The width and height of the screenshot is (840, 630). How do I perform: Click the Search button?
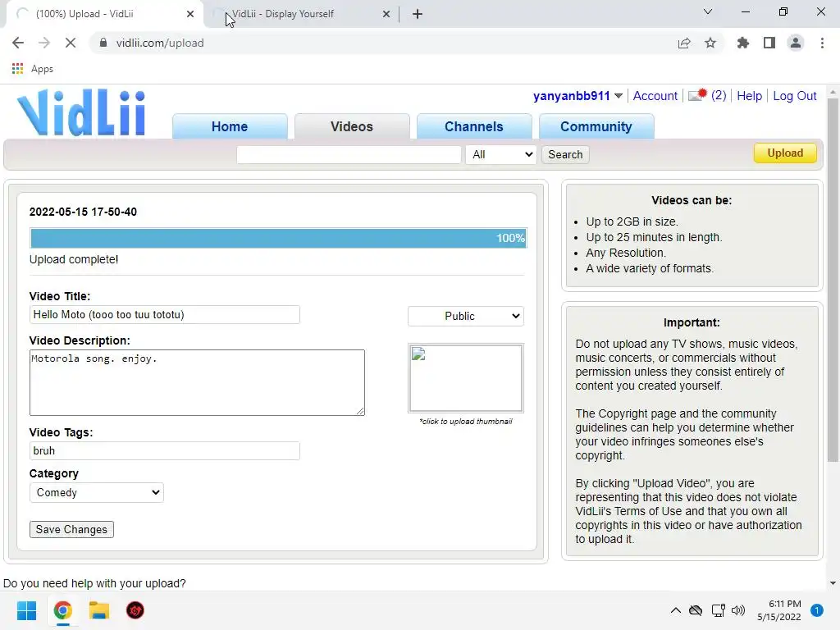click(565, 154)
